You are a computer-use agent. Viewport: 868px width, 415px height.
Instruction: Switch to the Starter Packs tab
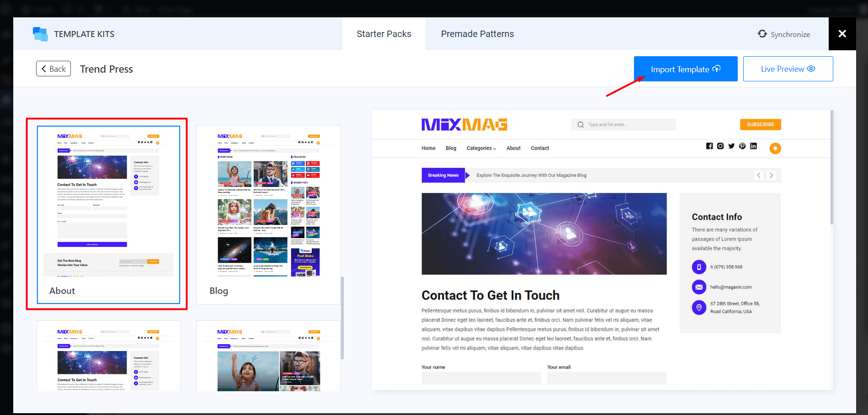click(383, 33)
